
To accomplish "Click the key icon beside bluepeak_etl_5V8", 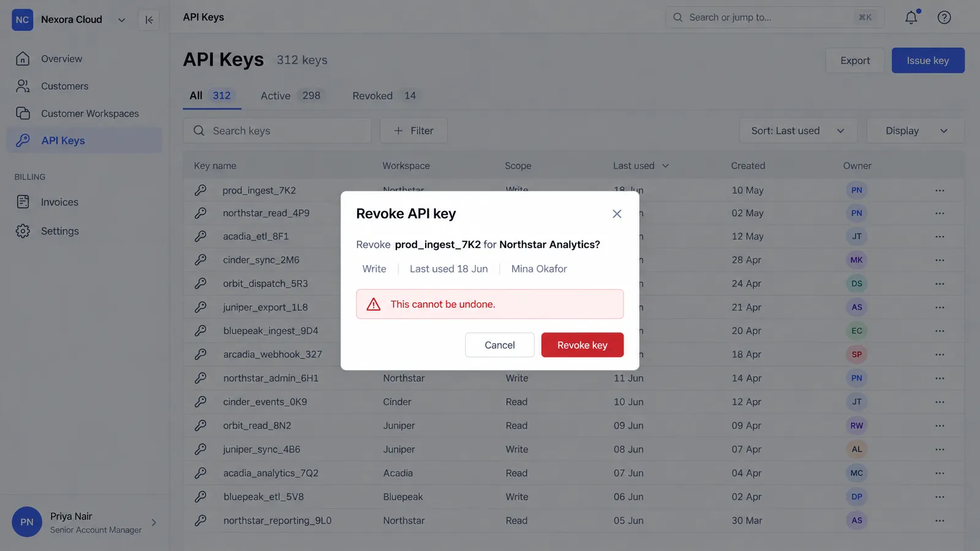I will click(200, 497).
